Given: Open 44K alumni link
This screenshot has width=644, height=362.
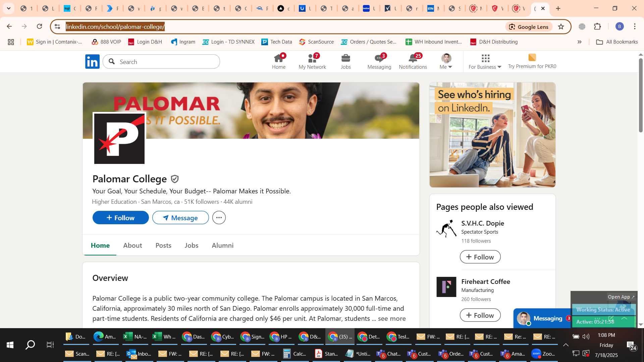Looking at the screenshot, I should tap(238, 202).
